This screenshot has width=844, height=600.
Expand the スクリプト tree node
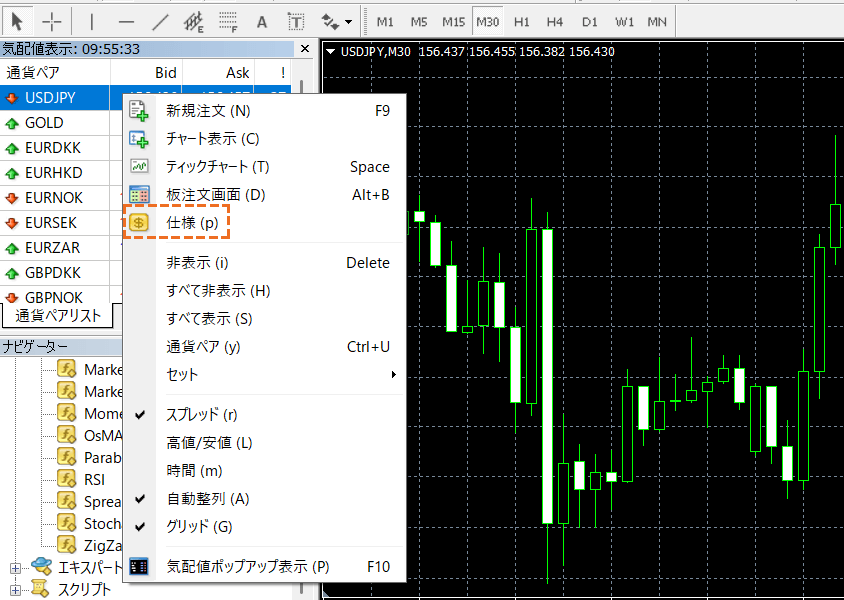coord(15,590)
